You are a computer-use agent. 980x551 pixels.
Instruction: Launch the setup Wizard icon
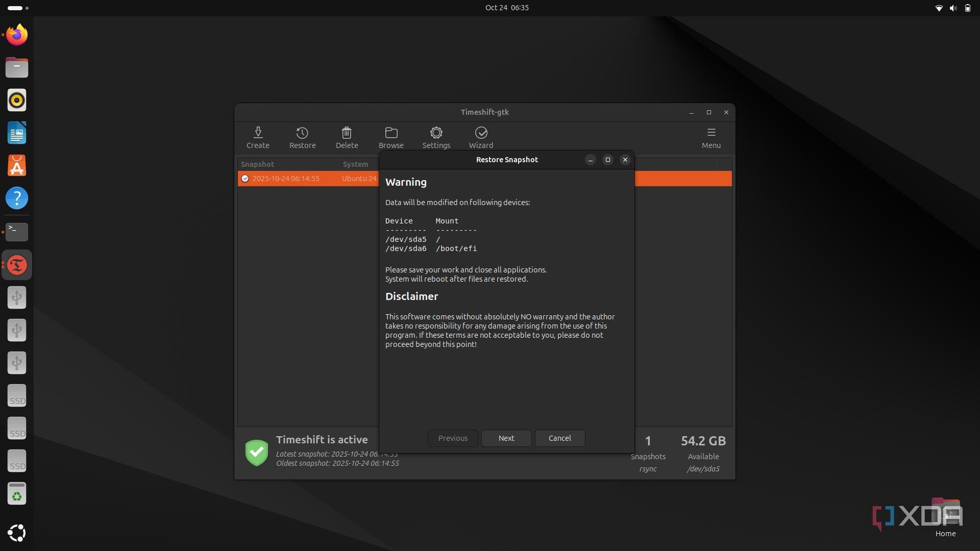(x=481, y=137)
